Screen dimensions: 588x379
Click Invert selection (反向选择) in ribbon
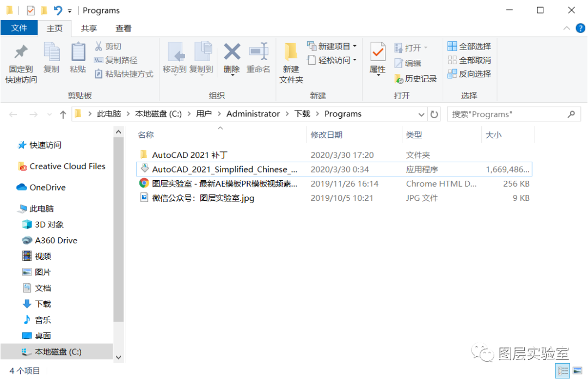point(469,74)
